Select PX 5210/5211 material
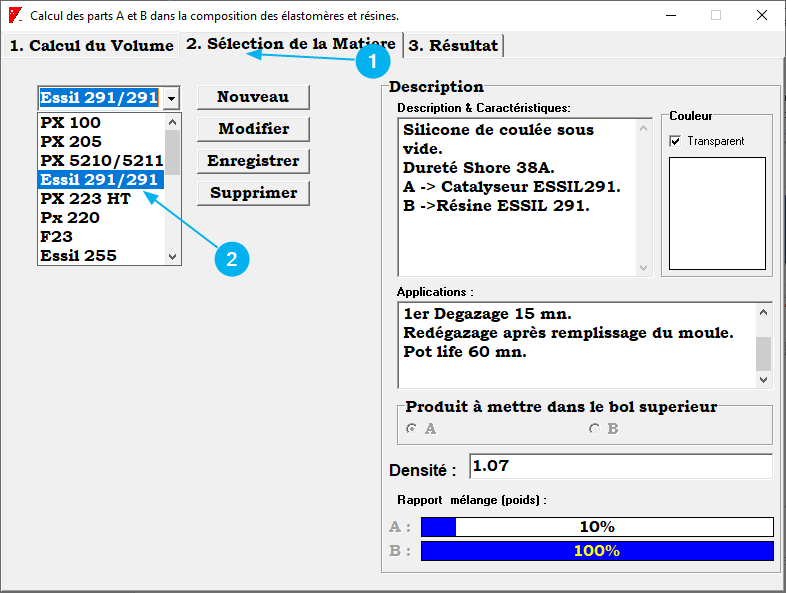 click(101, 160)
